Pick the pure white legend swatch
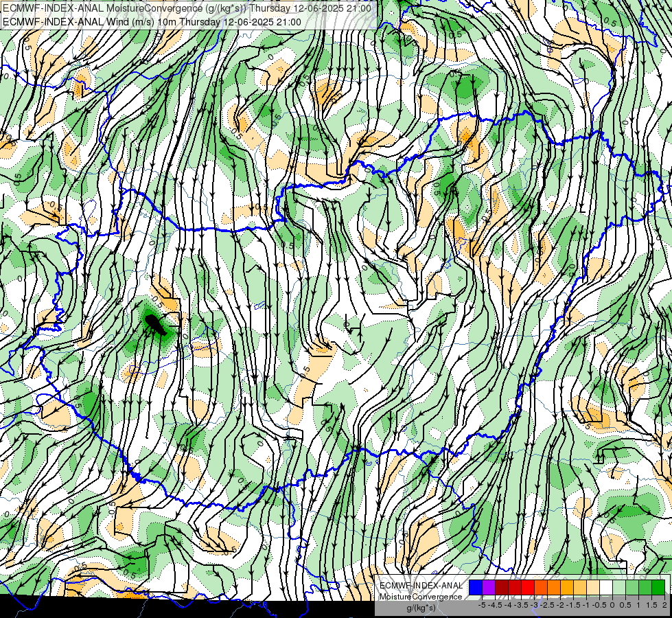This screenshot has width=672, height=618. [606, 587]
